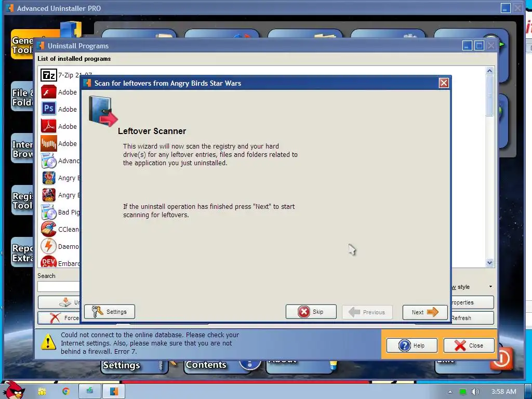
Task: Open Chrome from the taskbar
Action: click(x=65, y=391)
